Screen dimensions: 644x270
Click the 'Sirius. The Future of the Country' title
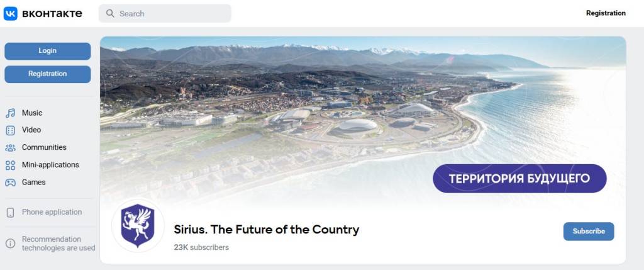click(266, 229)
